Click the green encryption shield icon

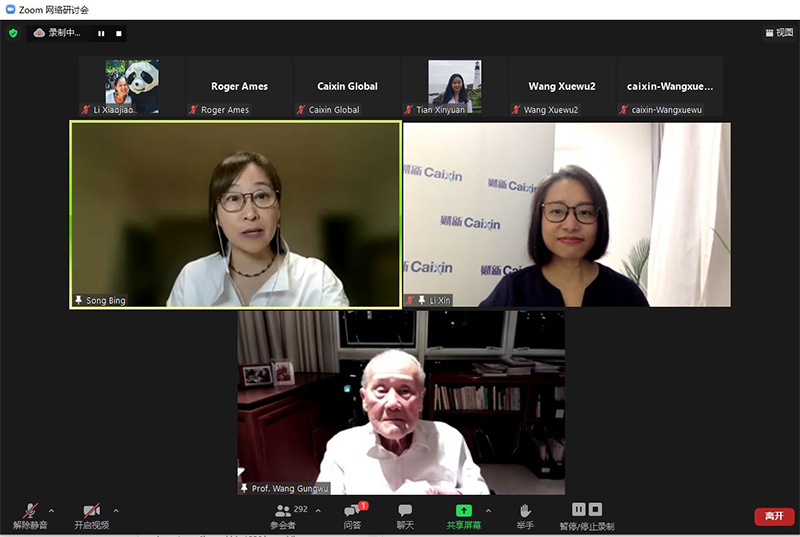pos(13,33)
